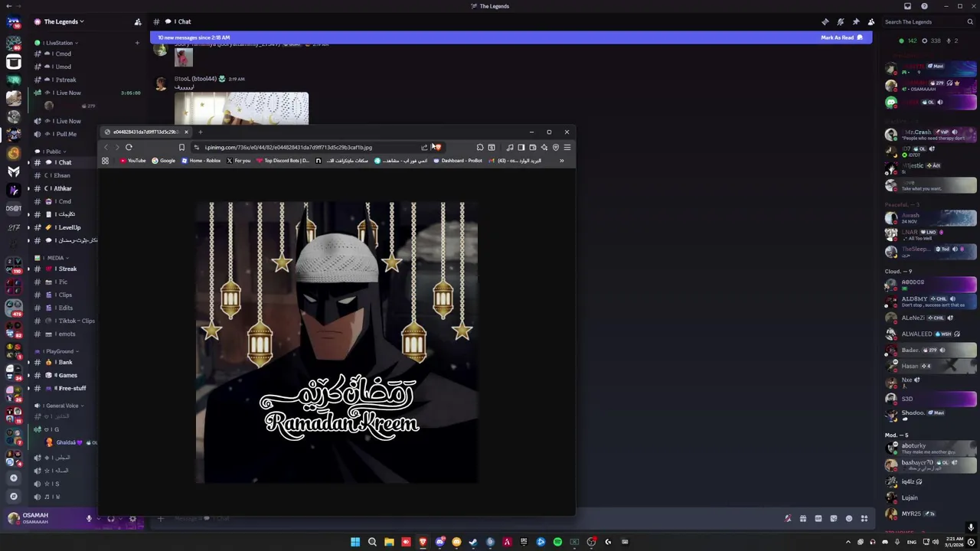Toggle Discord headphone deafen

(x=111, y=519)
